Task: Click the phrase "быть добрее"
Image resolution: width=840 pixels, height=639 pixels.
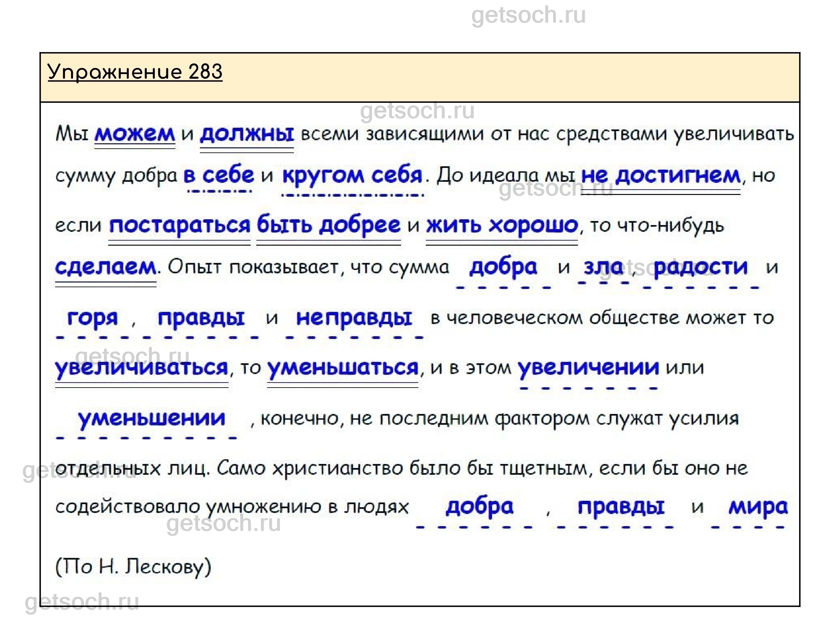Action: coord(328,225)
